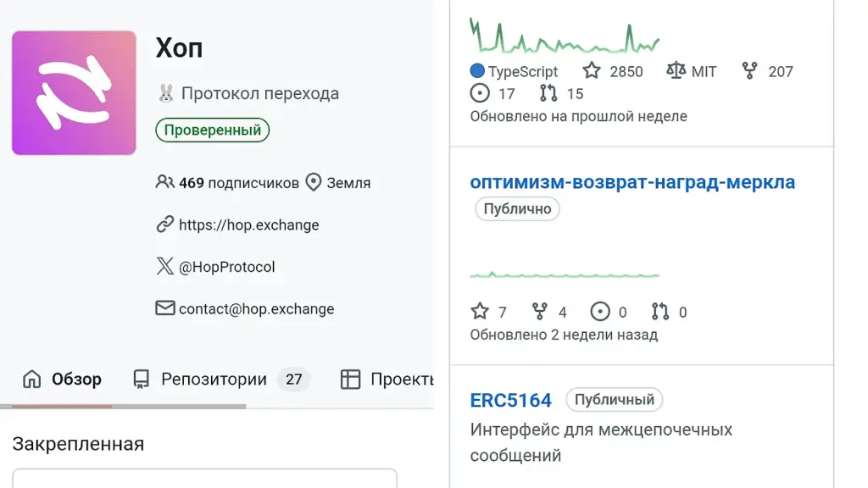The width and height of the screenshot is (868, 488).
Task: Click the Интерфейс для межцепочечных сообщений description
Action: pos(601,442)
